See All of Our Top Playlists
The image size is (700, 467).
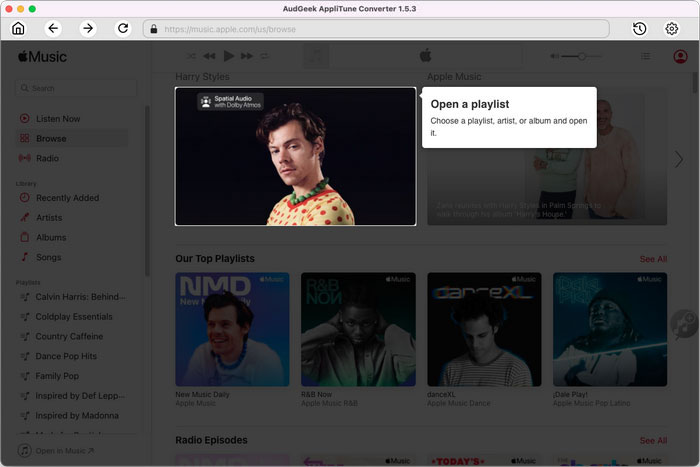click(x=653, y=259)
